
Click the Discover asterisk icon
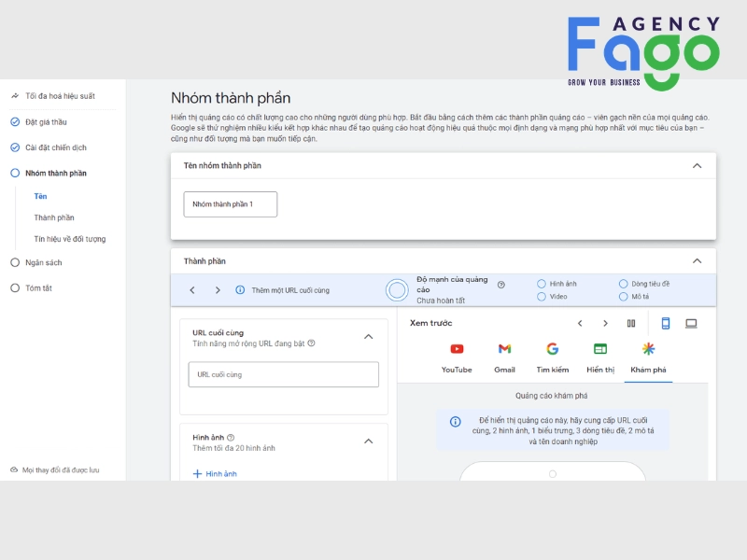pos(648,349)
